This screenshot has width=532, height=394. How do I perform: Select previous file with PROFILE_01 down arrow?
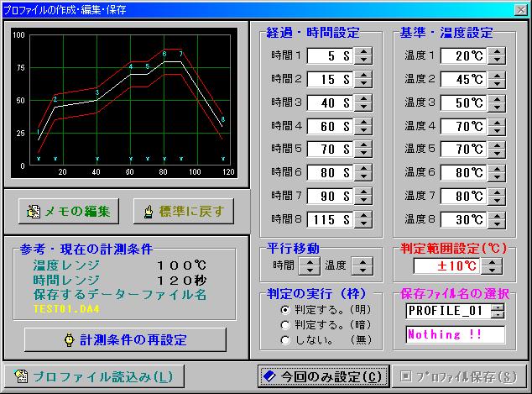point(498,314)
